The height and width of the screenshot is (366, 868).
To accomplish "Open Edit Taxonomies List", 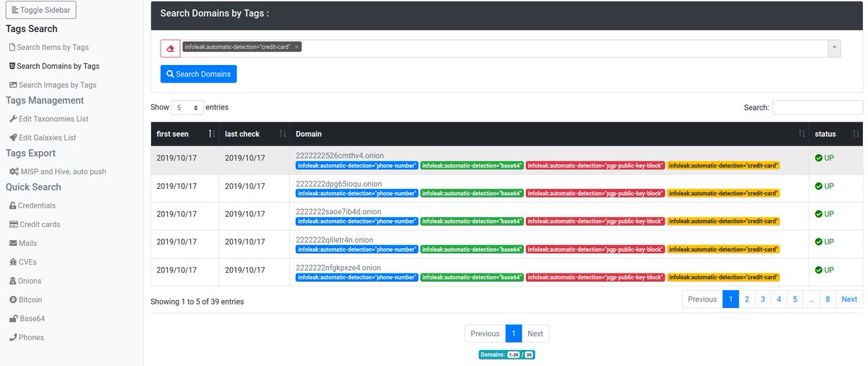I will pos(54,119).
